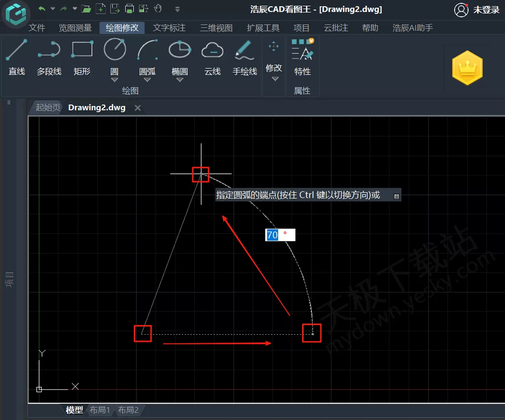Click the dynamic prompt options arrow icon
Image resolution: width=505 pixels, height=420 pixels.
[x=396, y=196]
